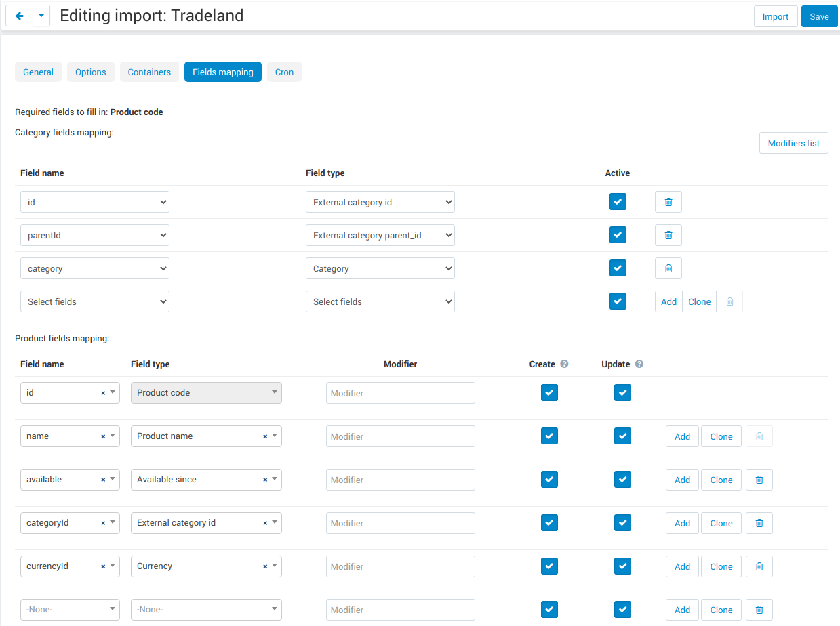Clear External category id product type x
Viewport: 840px width, 626px height.
tap(265, 523)
